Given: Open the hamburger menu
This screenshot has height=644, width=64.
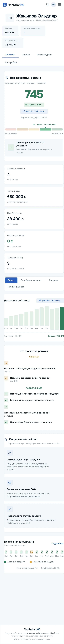Looking at the screenshot, I should point(59,4).
